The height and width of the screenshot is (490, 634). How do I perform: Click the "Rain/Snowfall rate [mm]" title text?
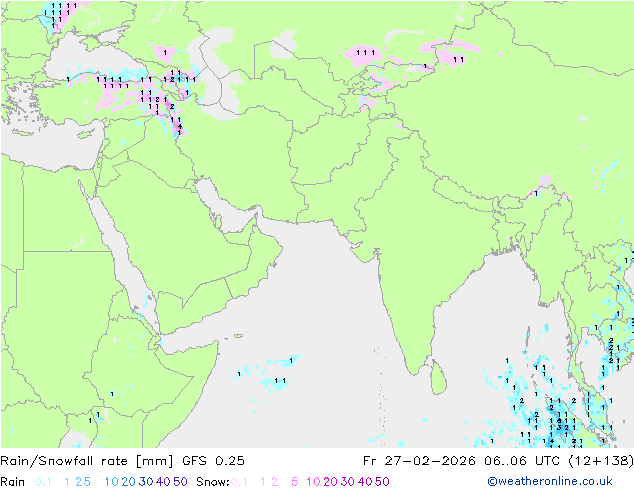pyautogui.click(x=87, y=461)
